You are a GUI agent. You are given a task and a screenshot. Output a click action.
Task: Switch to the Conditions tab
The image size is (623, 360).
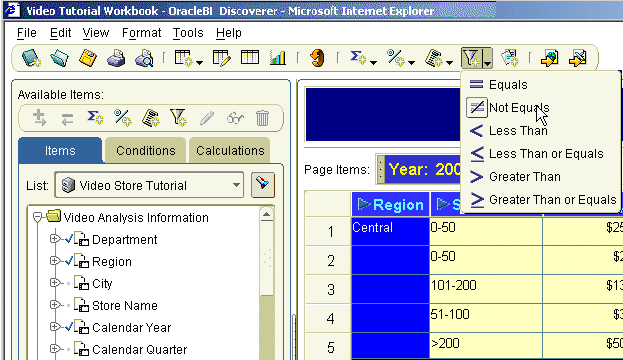[x=145, y=151]
